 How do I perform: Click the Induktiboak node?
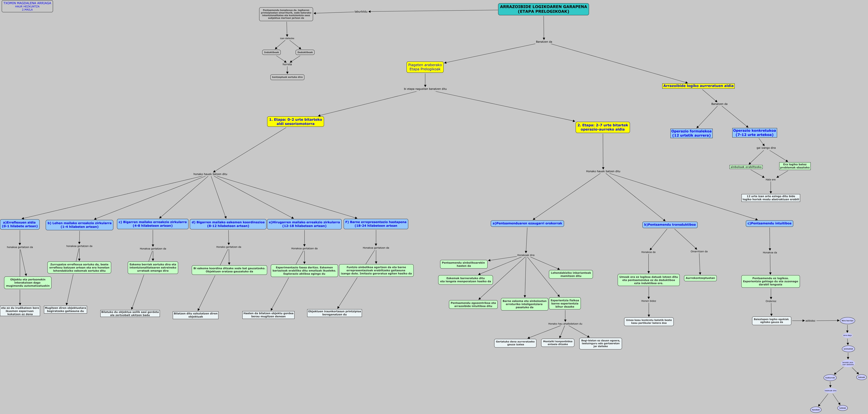coord(271,52)
